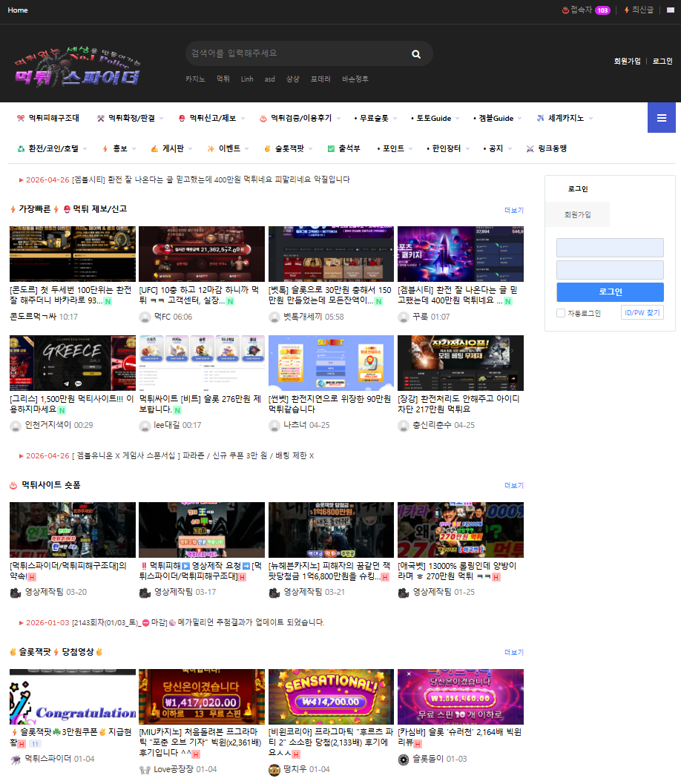The width and height of the screenshot is (681, 784).
Task: Click the avatar next to 슬롯돌이
Action: click(x=404, y=759)
